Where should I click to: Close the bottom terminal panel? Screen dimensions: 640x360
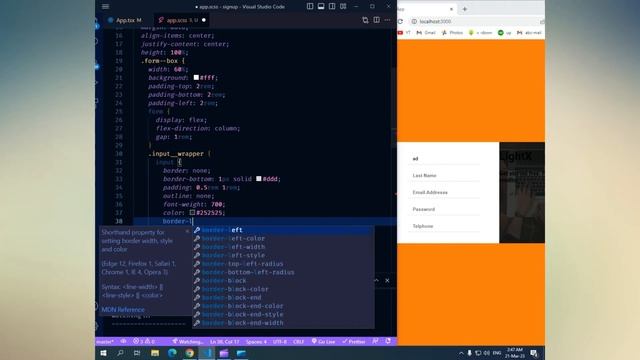pyautogui.click(x=387, y=280)
